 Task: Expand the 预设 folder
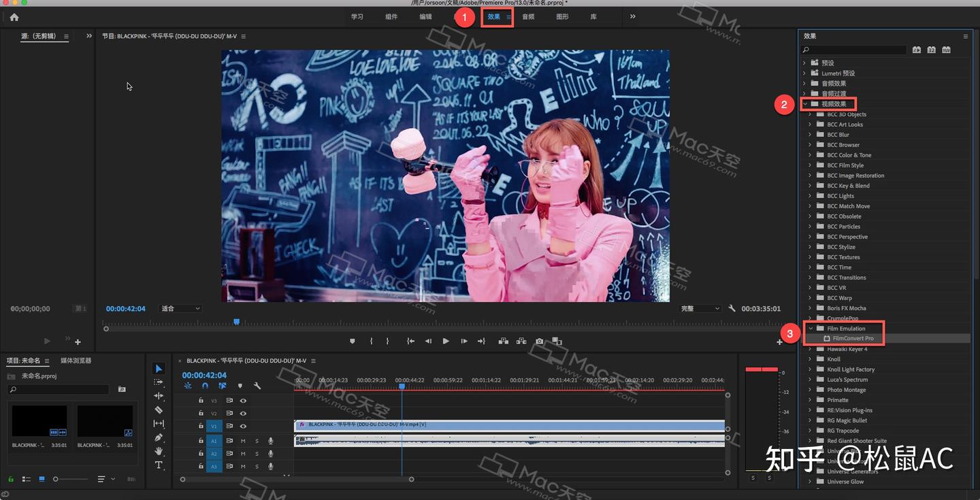click(804, 63)
